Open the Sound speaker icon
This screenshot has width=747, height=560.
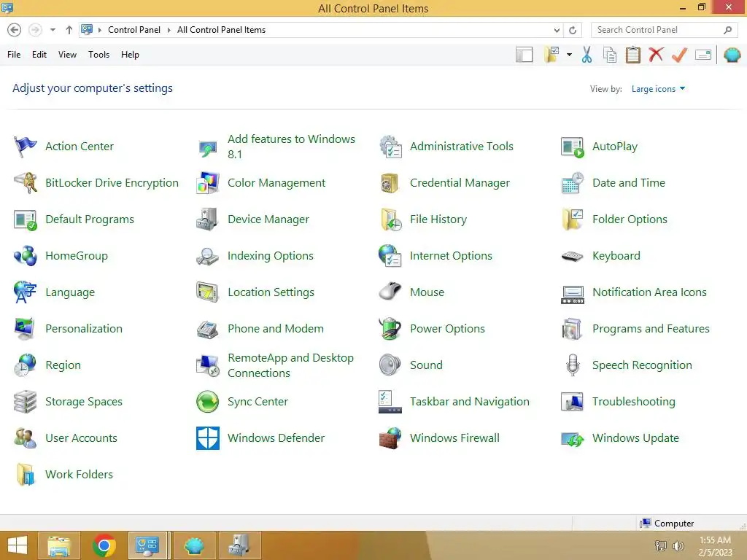click(390, 365)
